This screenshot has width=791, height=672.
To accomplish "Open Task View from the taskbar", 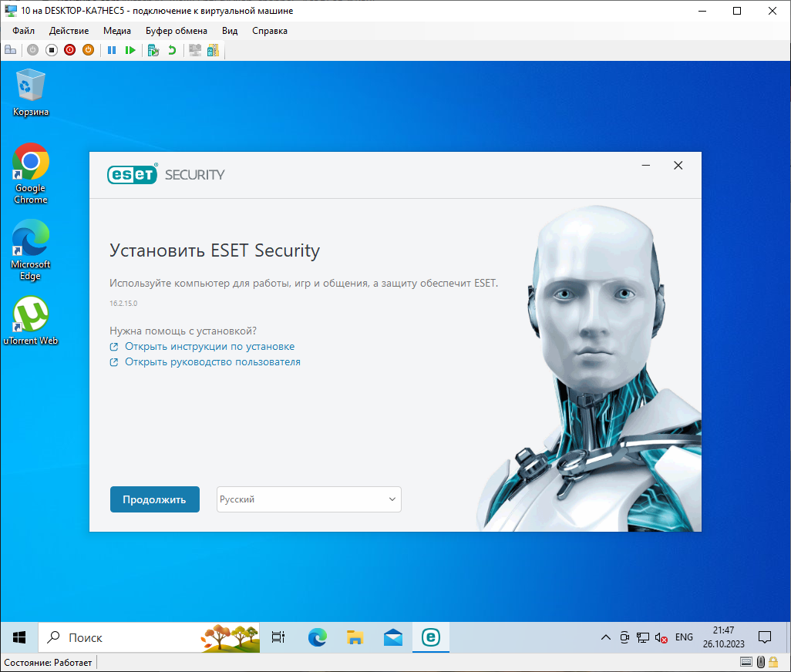I will point(278,637).
